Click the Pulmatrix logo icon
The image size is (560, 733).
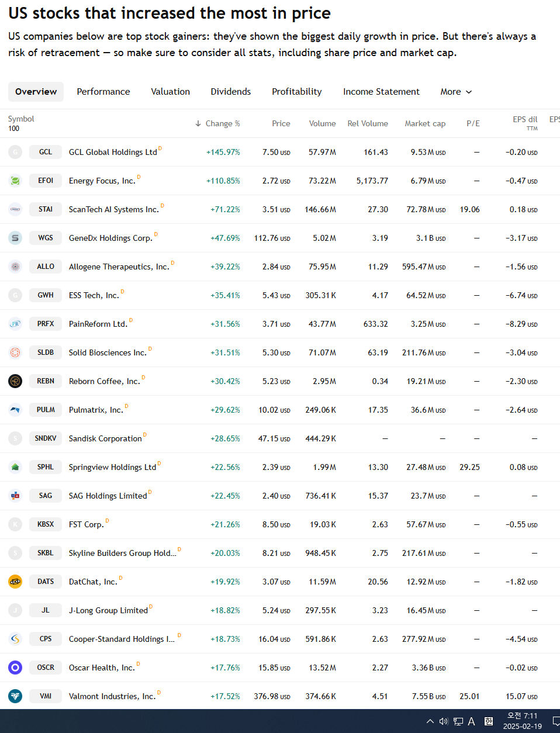pos(15,410)
